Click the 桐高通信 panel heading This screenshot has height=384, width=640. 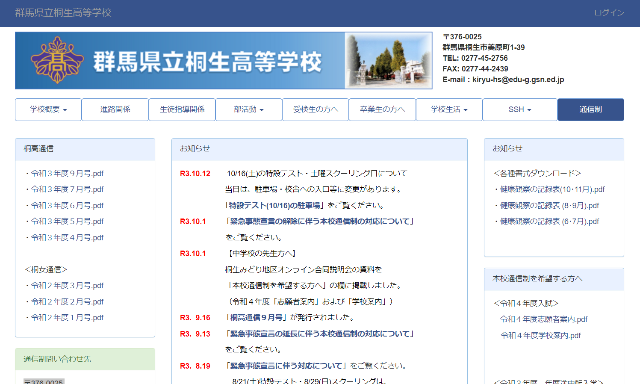point(38,149)
